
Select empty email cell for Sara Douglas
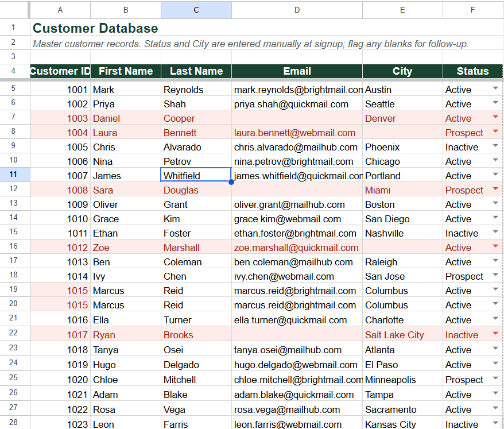pos(297,190)
